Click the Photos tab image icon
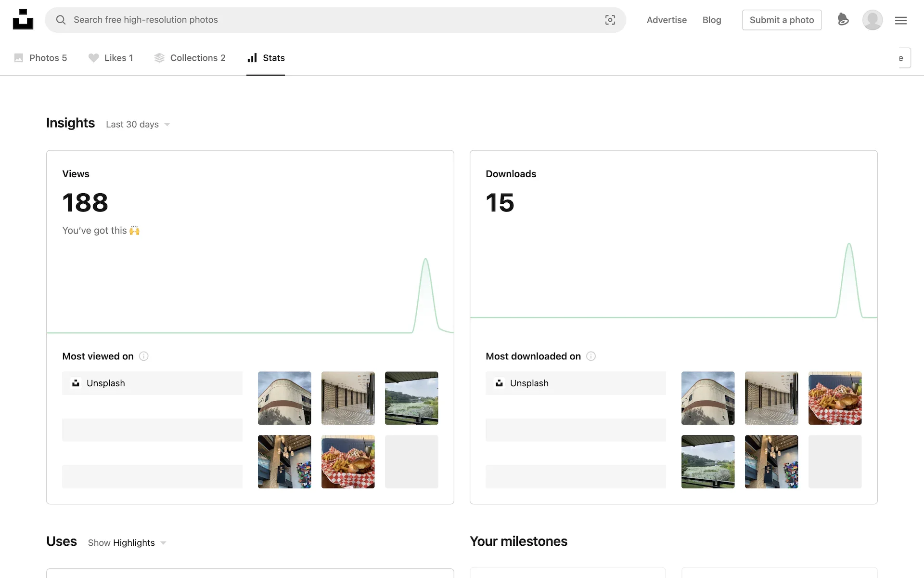The image size is (924, 578). click(19, 58)
